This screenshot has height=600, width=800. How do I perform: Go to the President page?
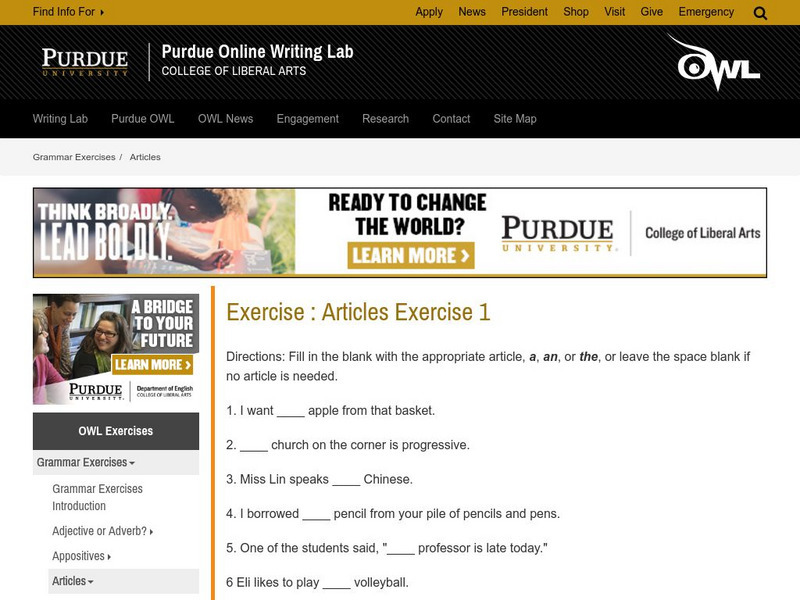524,12
